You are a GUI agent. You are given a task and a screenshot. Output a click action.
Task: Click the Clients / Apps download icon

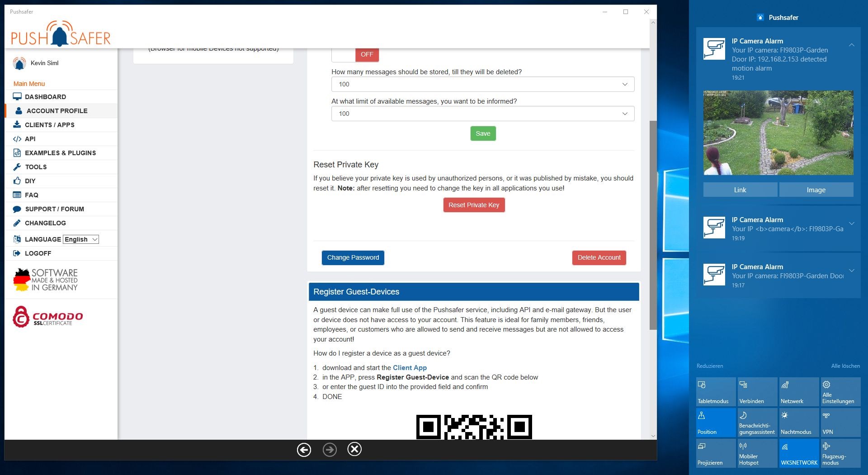17,125
